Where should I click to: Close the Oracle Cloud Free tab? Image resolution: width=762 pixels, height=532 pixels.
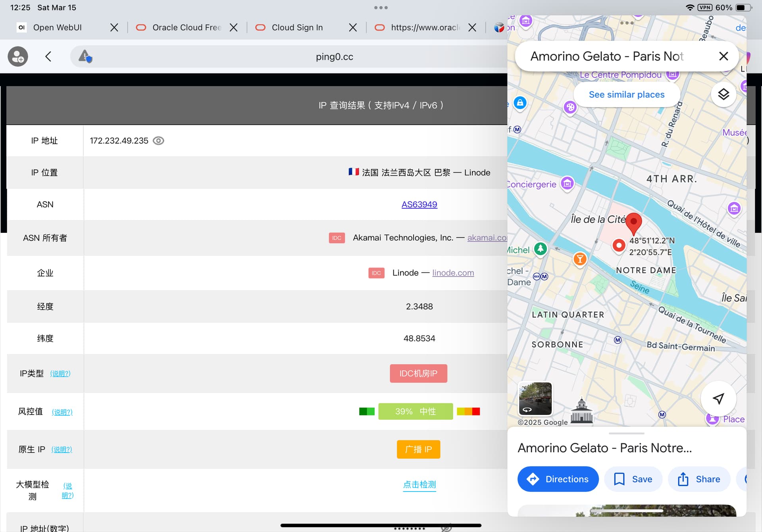(x=234, y=27)
